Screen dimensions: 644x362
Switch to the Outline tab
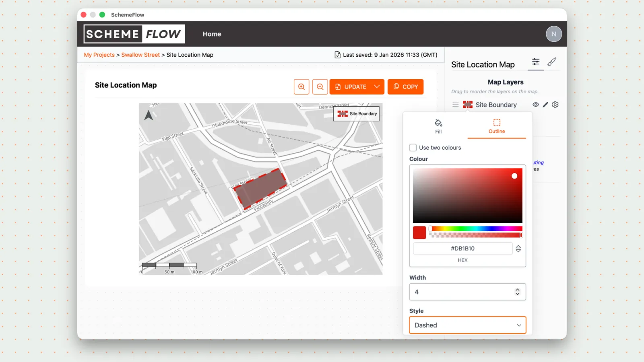497,126
